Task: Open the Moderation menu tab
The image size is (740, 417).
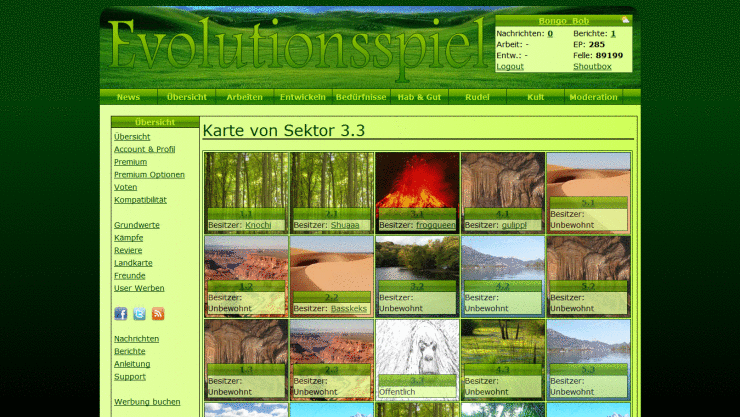Action: 594,97
